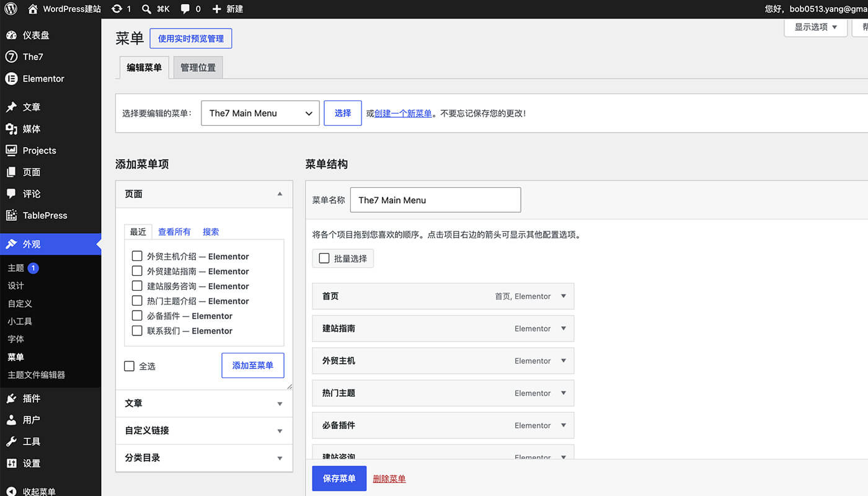The image size is (868, 496).
Task: Click the 字体 submenu item
Action: 15,339
